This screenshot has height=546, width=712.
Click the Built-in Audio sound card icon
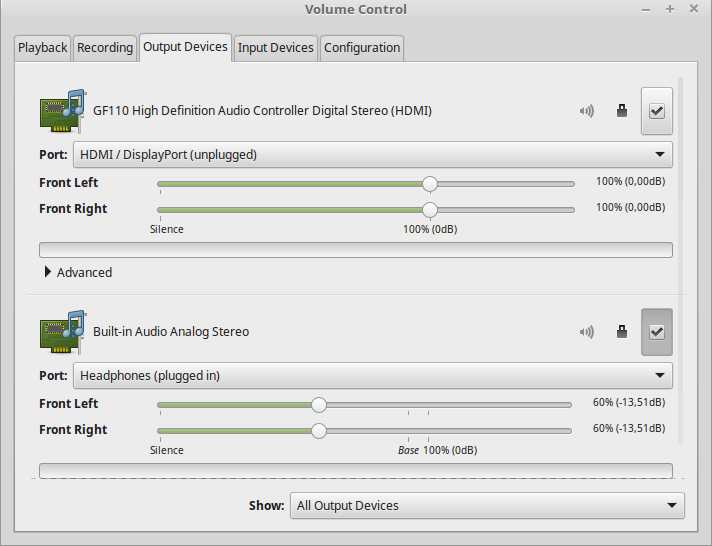(x=63, y=332)
